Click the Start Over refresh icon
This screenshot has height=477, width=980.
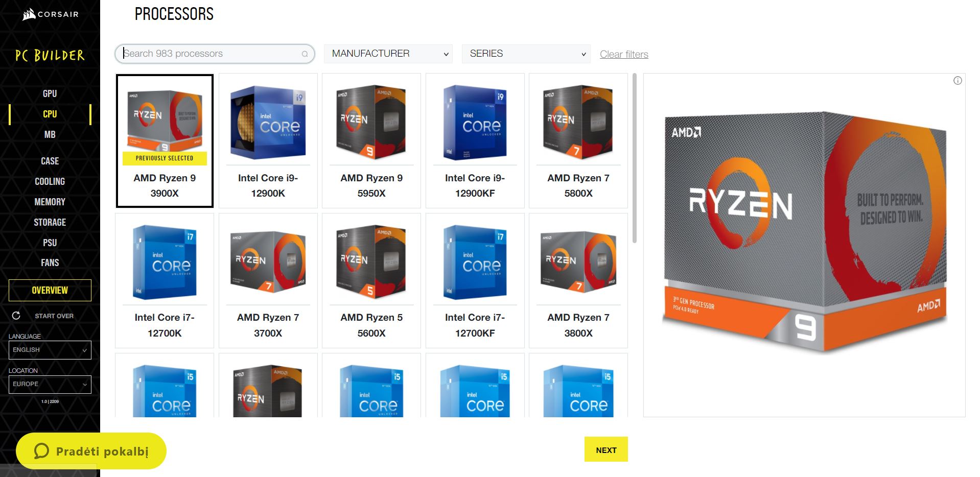tap(16, 316)
